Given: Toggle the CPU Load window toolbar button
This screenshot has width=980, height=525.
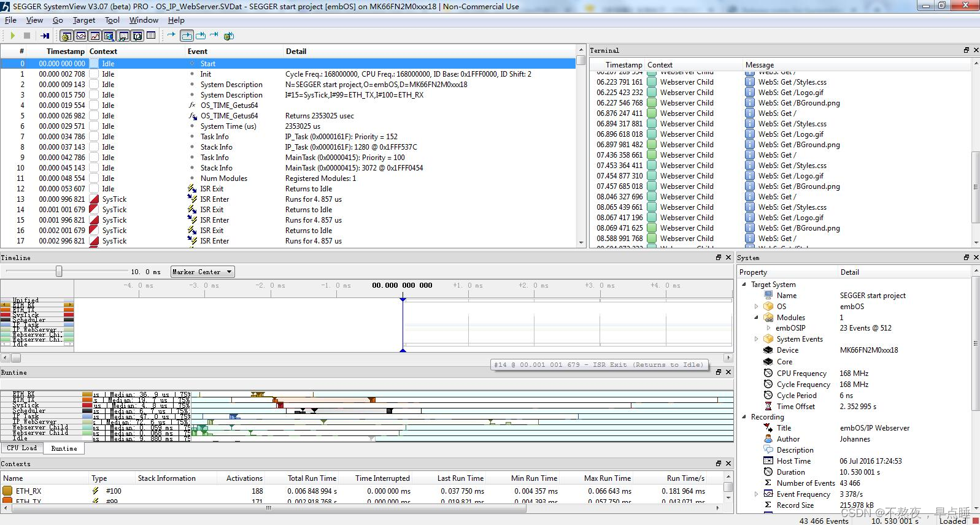Looking at the screenshot, I should [95, 36].
